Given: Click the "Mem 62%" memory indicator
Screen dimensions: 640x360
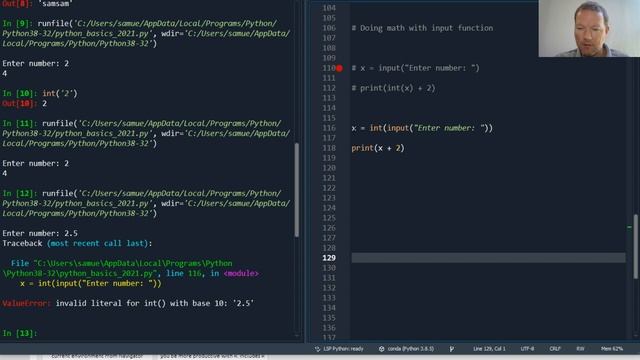Looking at the screenshot, I should (x=611, y=349).
